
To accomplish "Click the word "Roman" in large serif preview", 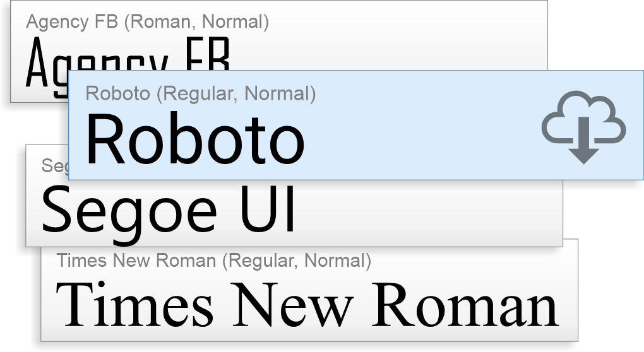I will 465,305.
